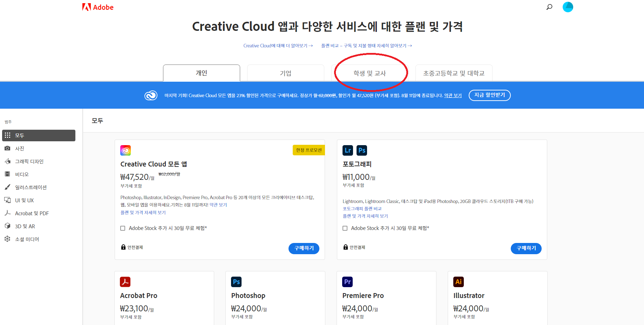
Task: Click 지금 할인받기 button in banner
Action: coord(490,95)
